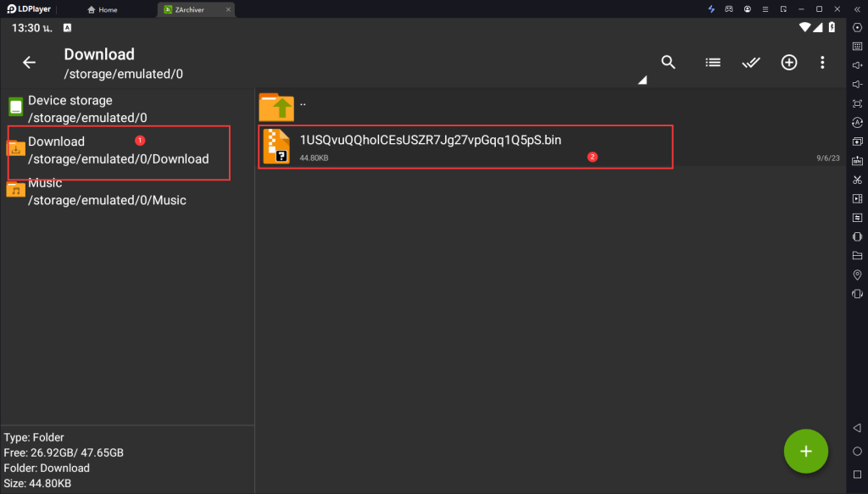Tap the double-checkmark multi-select icon
868x494 pixels.
coord(750,63)
